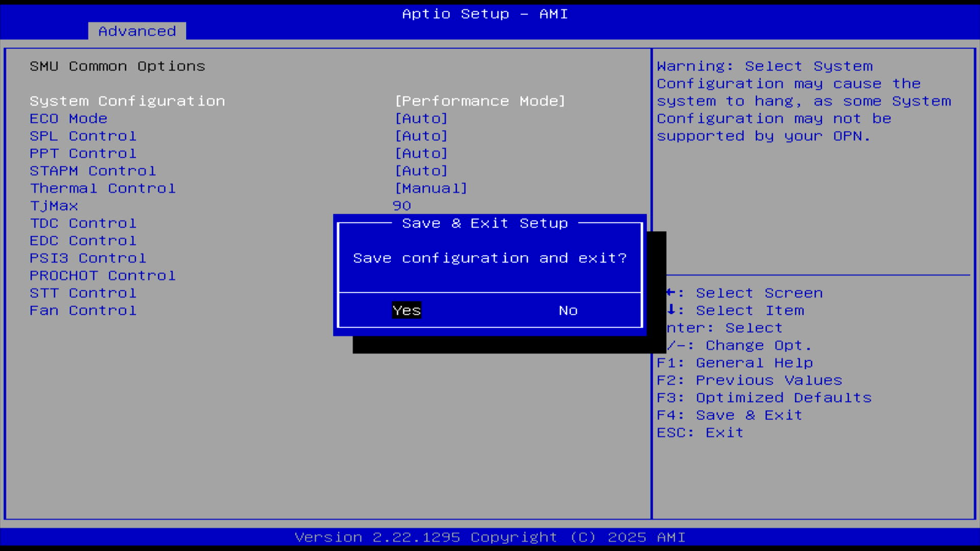Change the PPT Control Auto value
The width and height of the screenshot is (980, 551).
pos(421,154)
